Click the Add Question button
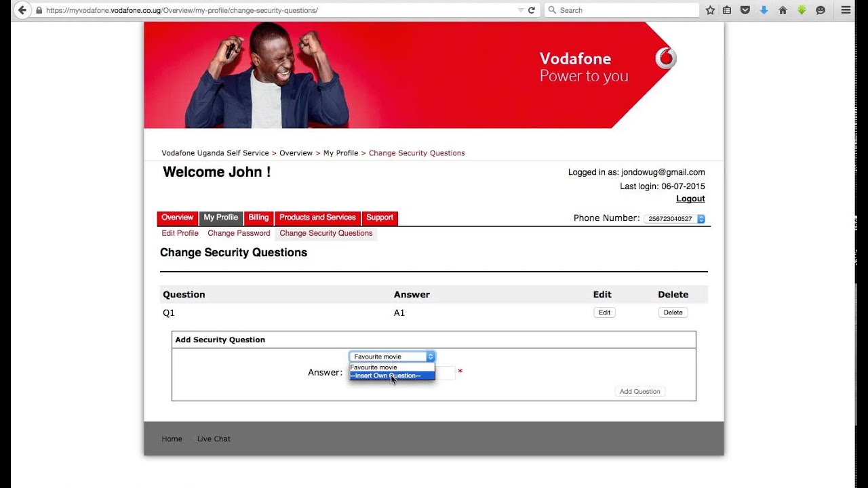Viewport: 868px width, 488px height. coord(639,392)
